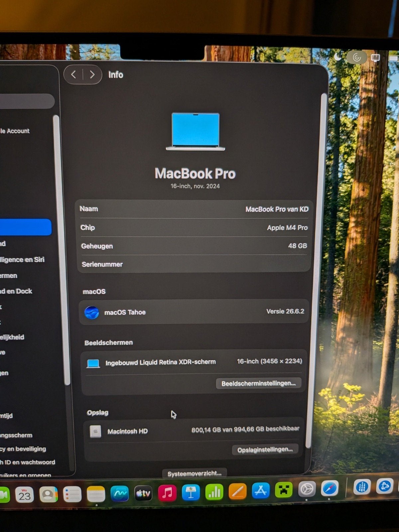The height and width of the screenshot is (532, 399).
Task: Click '800,14 GB van 994,66 GB beschikbaar' text
Action: (245, 429)
